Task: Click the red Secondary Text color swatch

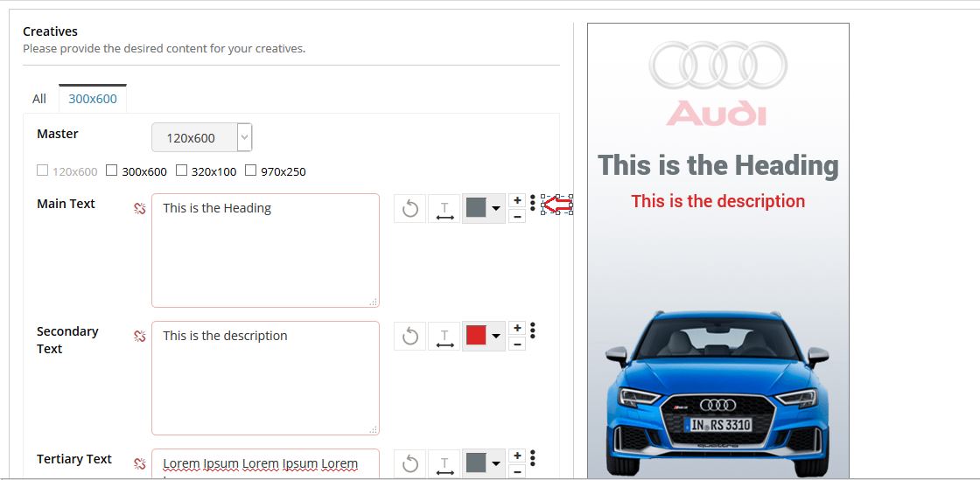Action: click(x=476, y=336)
